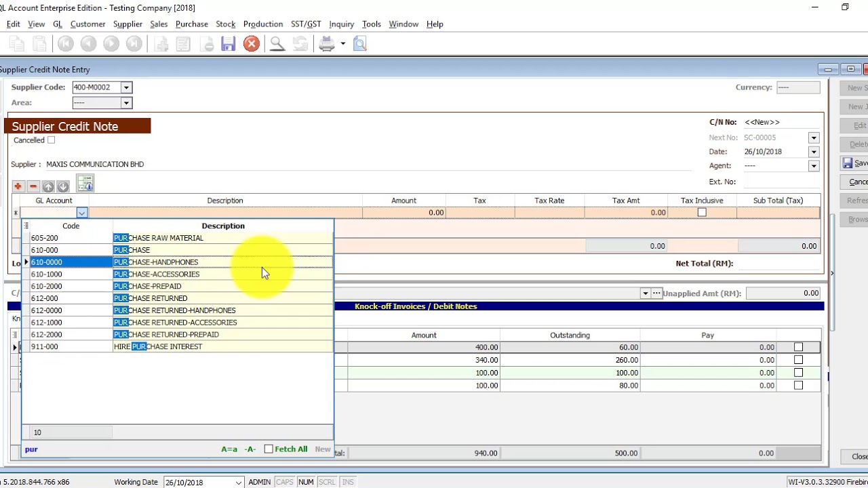Open the lookup grid column chooser icon
The width and height of the screenshot is (868, 488).
pyautogui.click(x=26, y=226)
